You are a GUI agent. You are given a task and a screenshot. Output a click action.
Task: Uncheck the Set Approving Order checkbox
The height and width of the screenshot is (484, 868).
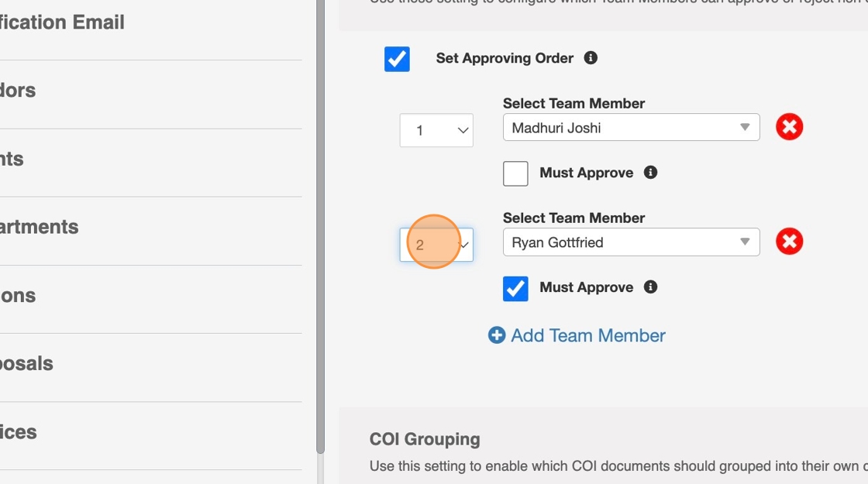tap(397, 59)
